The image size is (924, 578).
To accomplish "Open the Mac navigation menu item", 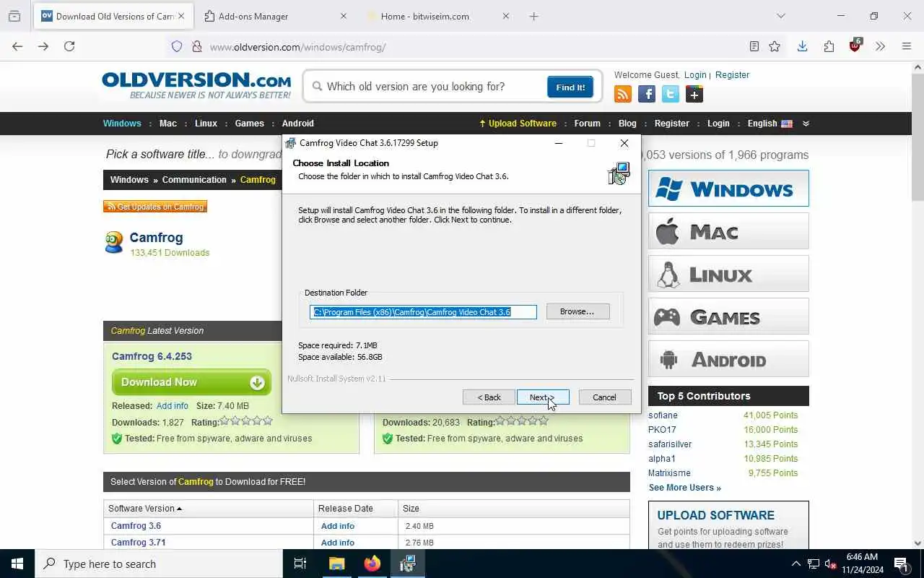I will click(168, 124).
